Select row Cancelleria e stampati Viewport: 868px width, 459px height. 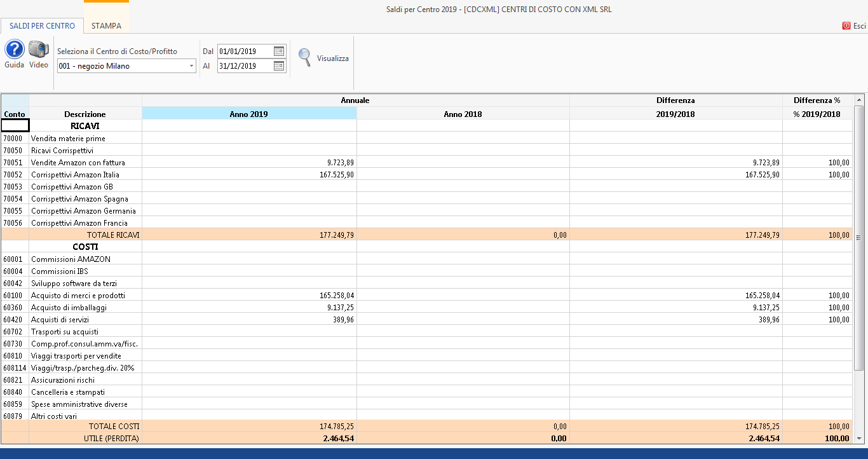426,392
